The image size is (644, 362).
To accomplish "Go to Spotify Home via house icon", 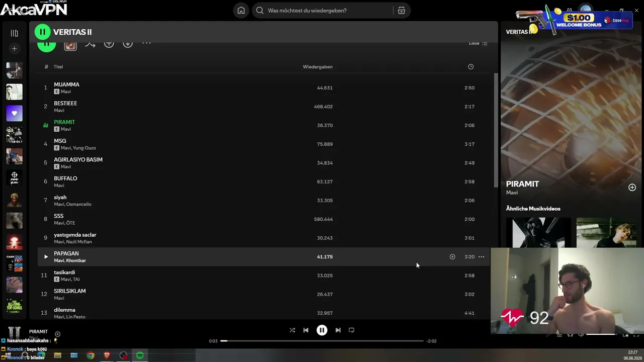I will pos(241,11).
